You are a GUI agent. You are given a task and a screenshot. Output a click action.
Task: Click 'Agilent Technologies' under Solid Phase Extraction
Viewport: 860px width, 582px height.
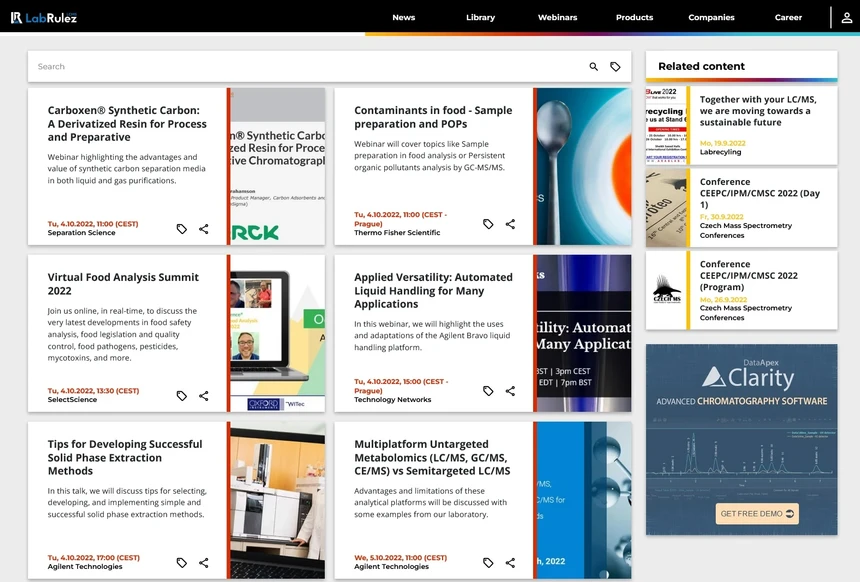click(85, 567)
